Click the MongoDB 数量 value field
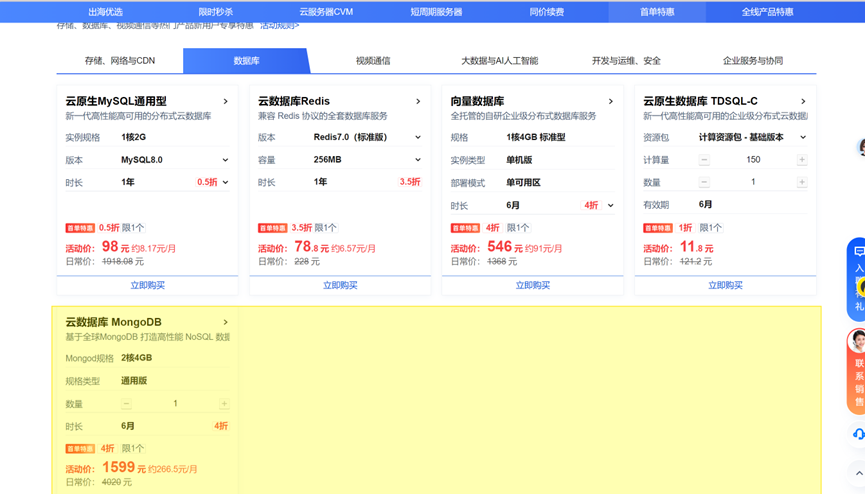This screenshot has height=494, width=865. [175, 403]
